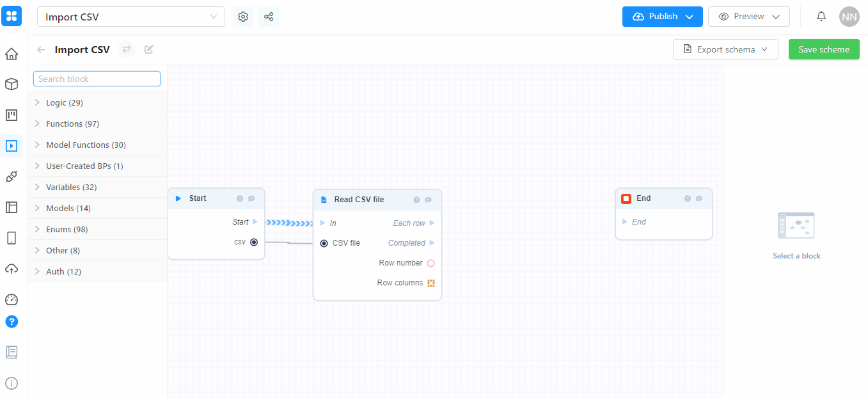This screenshot has height=398, width=868.
Task: Click the settings gear icon in top bar
Action: (243, 17)
